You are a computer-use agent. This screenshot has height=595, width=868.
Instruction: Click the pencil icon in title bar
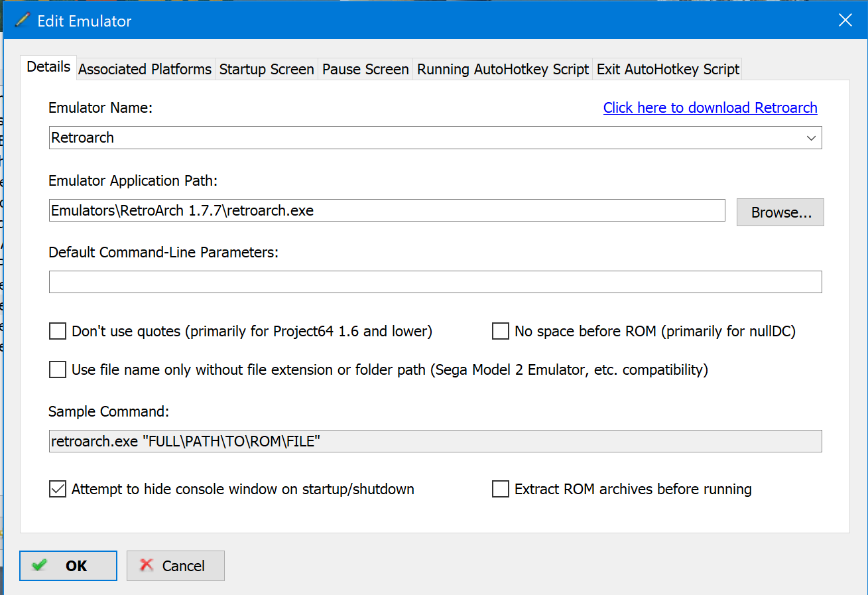click(22, 21)
